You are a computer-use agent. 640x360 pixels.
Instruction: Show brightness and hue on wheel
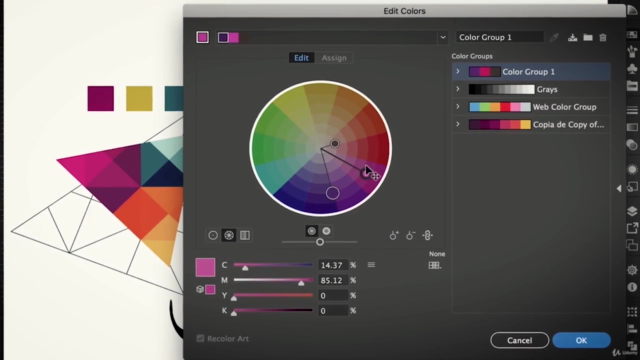point(326,231)
